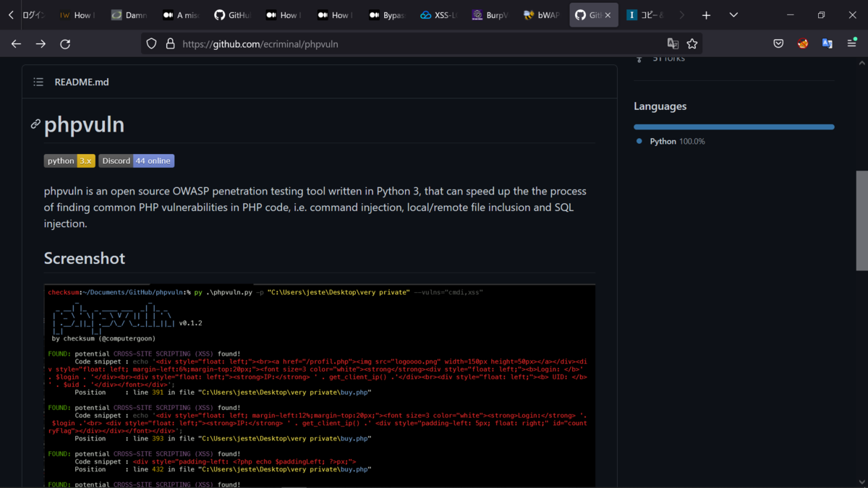Open the Discord 44 online badge
This screenshot has height=488, width=868.
137,160
